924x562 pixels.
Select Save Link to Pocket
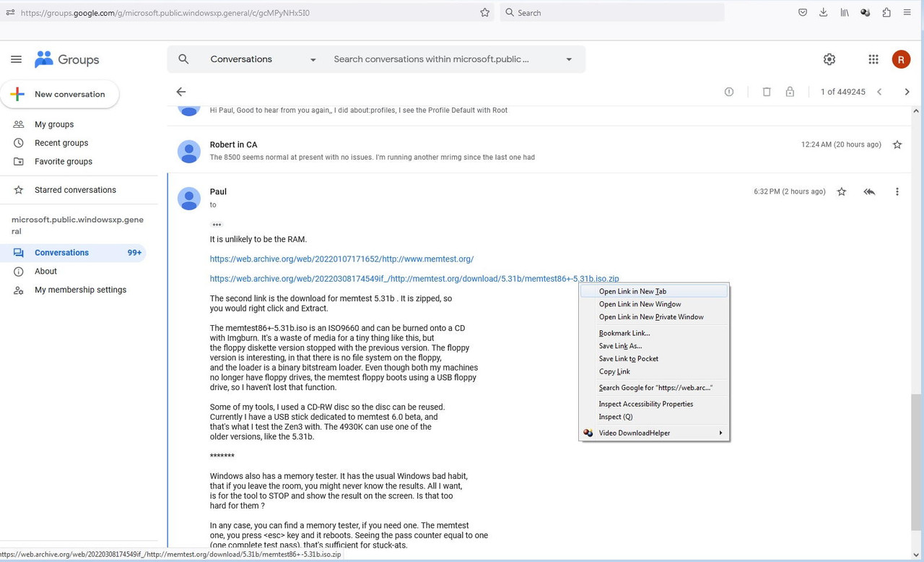(x=654, y=358)
